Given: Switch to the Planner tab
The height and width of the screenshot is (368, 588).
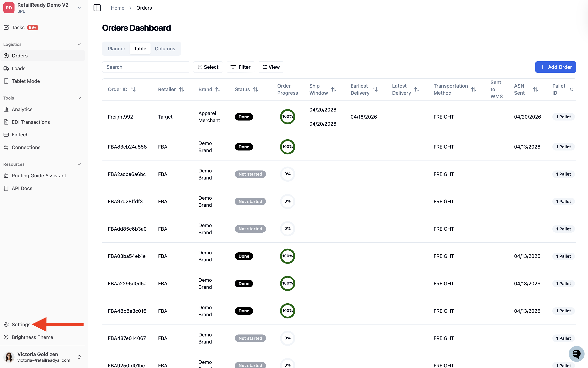Looking at the screenshot, I should point(116,49).
